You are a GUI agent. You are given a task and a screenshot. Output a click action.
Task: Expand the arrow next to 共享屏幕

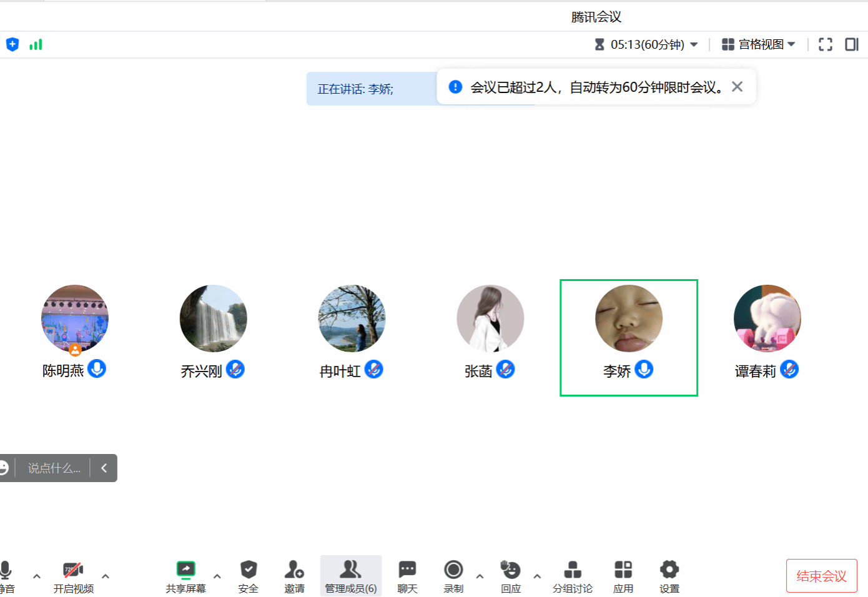[x=217, y=576]
